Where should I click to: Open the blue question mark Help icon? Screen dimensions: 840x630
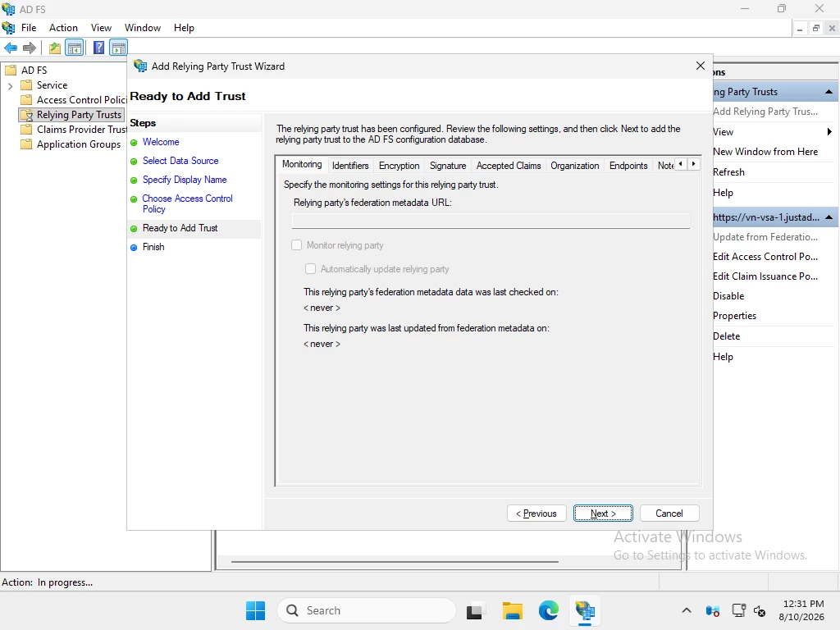click(x=98, y=48)
